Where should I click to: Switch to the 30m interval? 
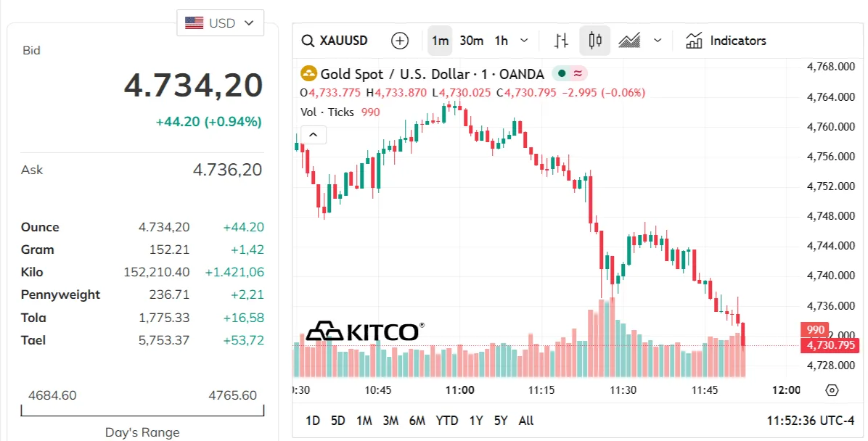click(x=472, y=41)
